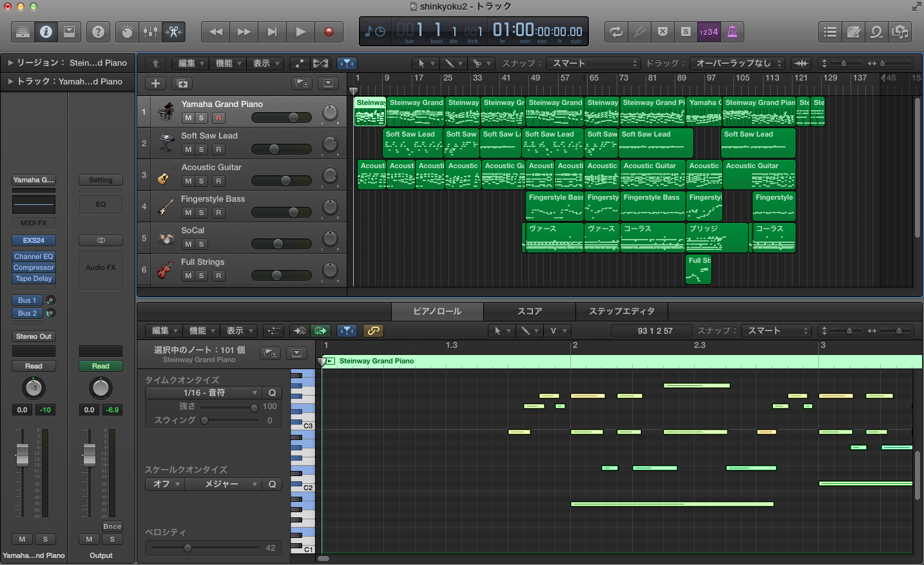Screen dimensions: 924x565
Task: Click the Duplicate Track icon
Action: 182,83
